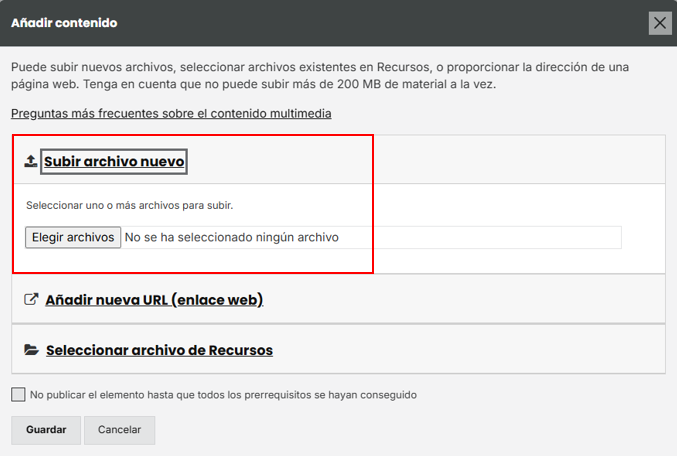Save with the Guardar button
The image size is (677, 456).
coord(46,430)
